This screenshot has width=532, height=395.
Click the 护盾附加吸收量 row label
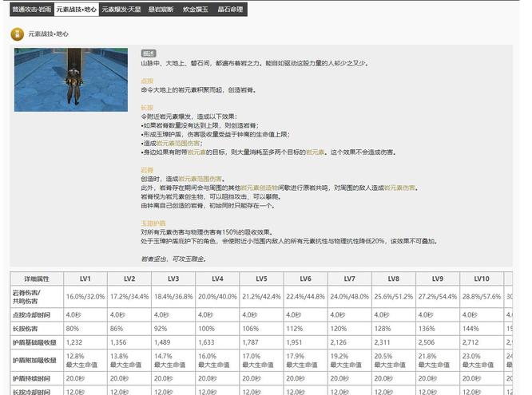[37, 360]
